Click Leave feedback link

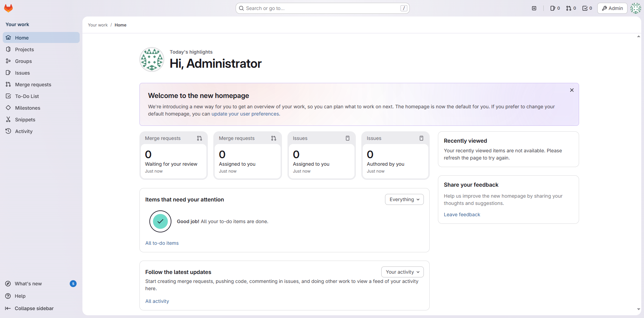[x=462, y=215]
